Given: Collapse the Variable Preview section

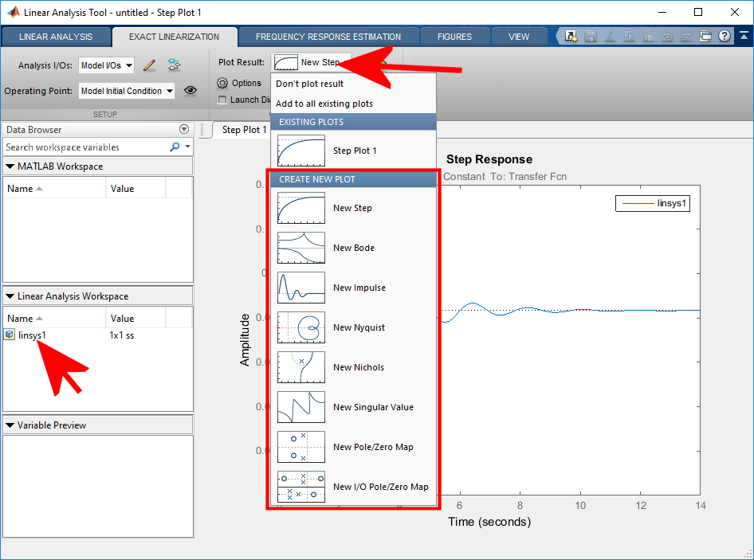Looking at the screenshot, I should [10, 425].
